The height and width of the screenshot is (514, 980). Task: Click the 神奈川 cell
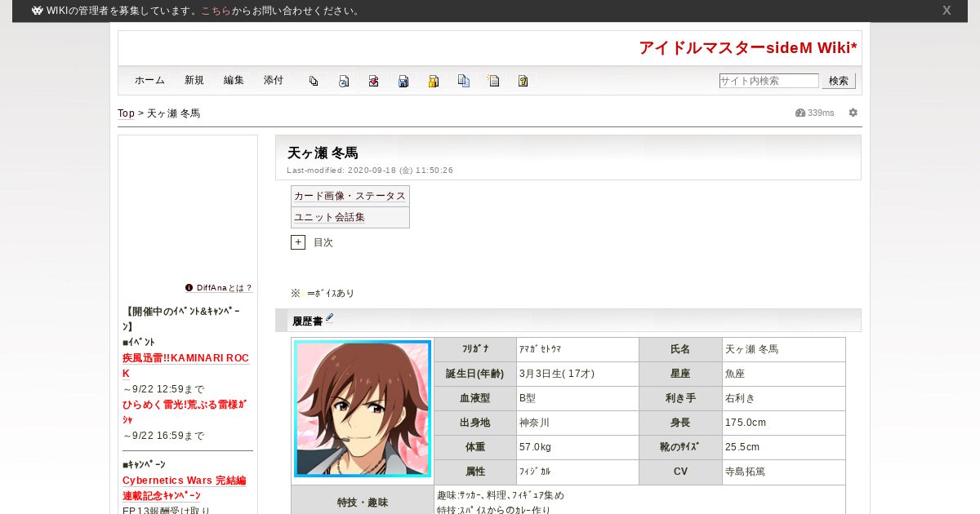[x=577, y=423]
